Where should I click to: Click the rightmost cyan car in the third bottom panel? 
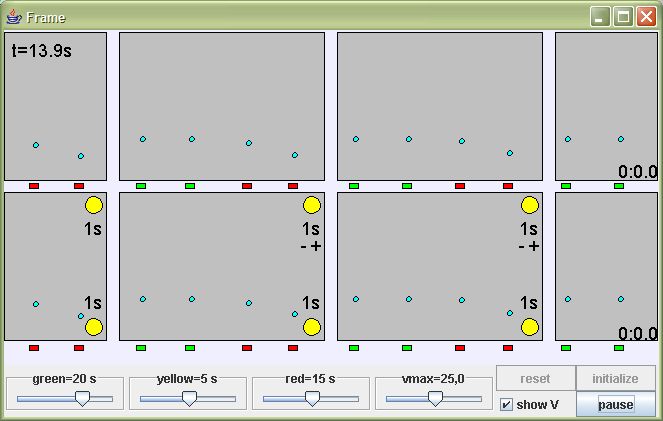[x=510, y=313]
